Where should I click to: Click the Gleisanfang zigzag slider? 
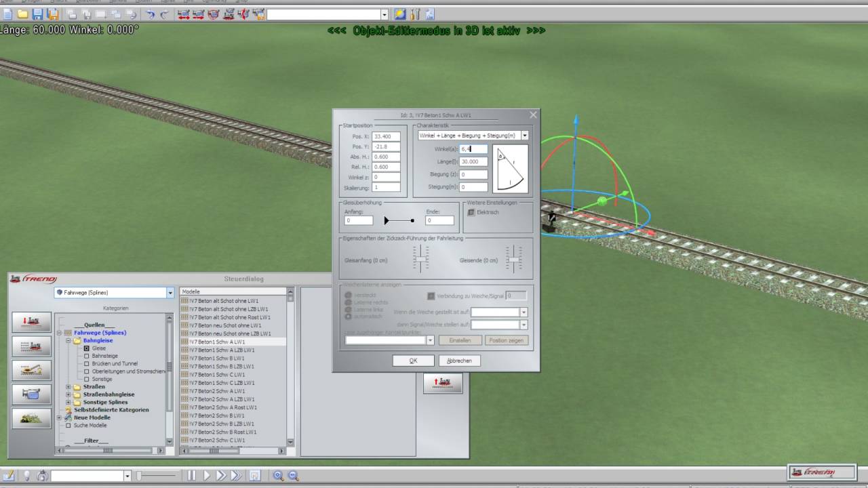click(421, 260)
